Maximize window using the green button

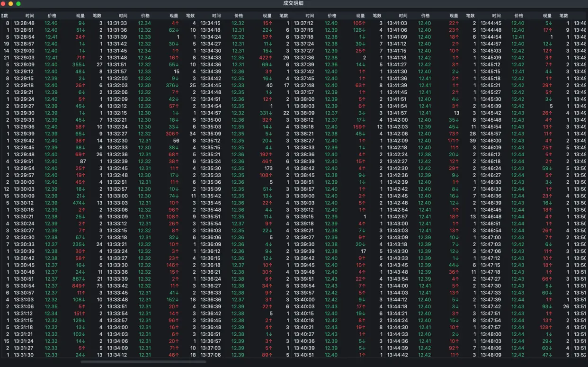pos(18,3)
